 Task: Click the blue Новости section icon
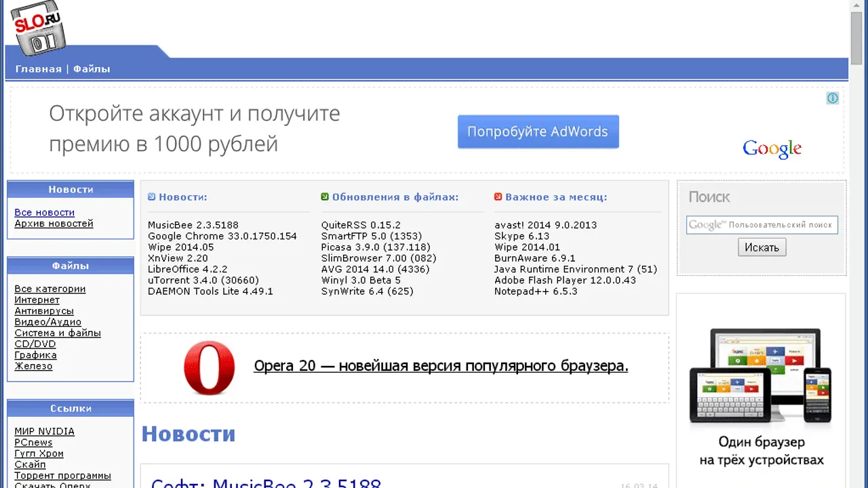tap(152, 197)
